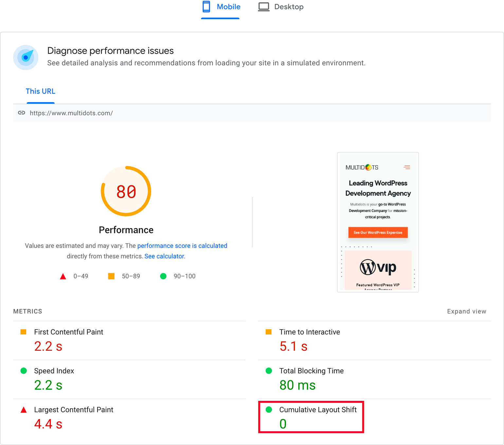Click the See Our WordPress Expertise button
This screenshot has height=445, width=504.
378,233
